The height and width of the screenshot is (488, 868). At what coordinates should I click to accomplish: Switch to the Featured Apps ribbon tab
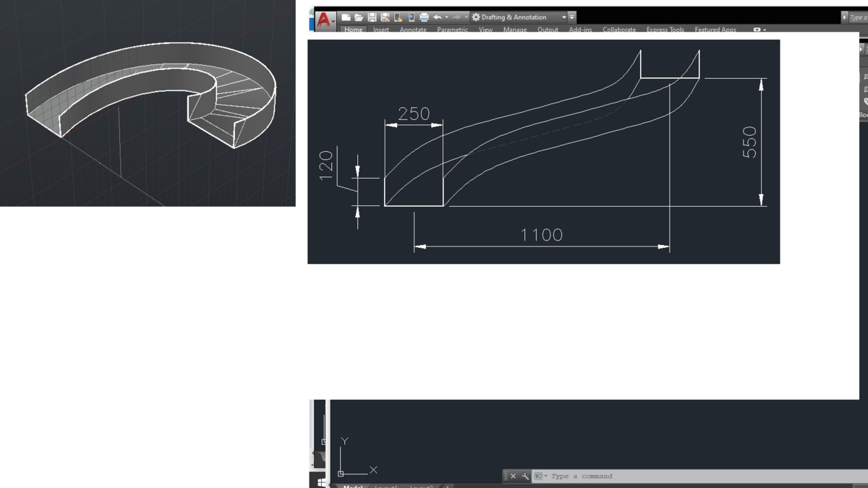point(715,30)
